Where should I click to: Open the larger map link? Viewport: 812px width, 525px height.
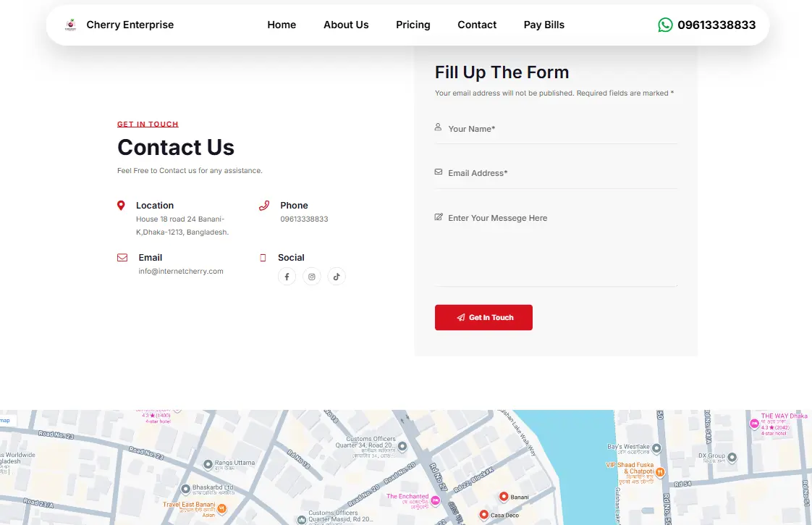click(x=4, y=420)
